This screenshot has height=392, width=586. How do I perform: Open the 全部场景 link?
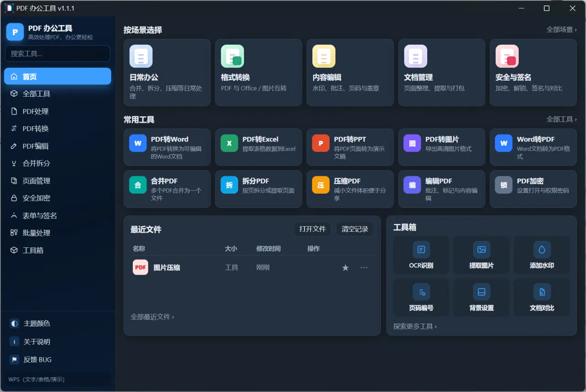562,30
